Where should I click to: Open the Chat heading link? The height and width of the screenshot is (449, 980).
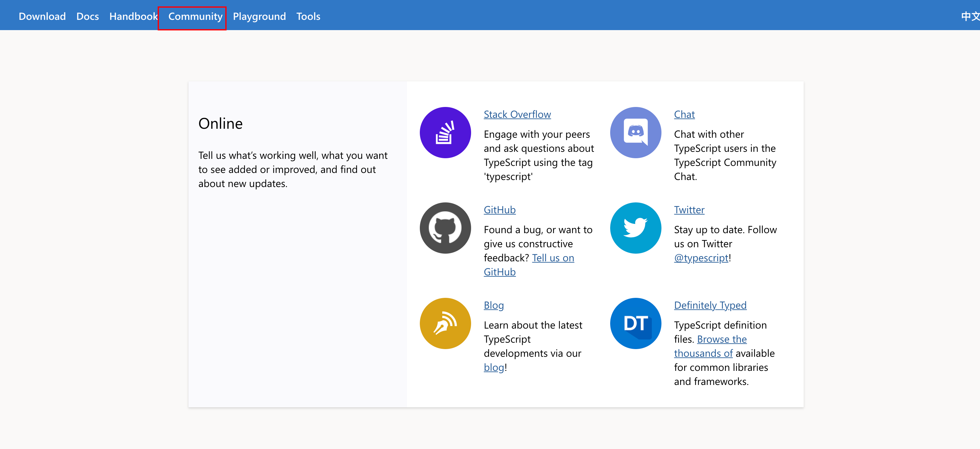click(x=684, y=114)
